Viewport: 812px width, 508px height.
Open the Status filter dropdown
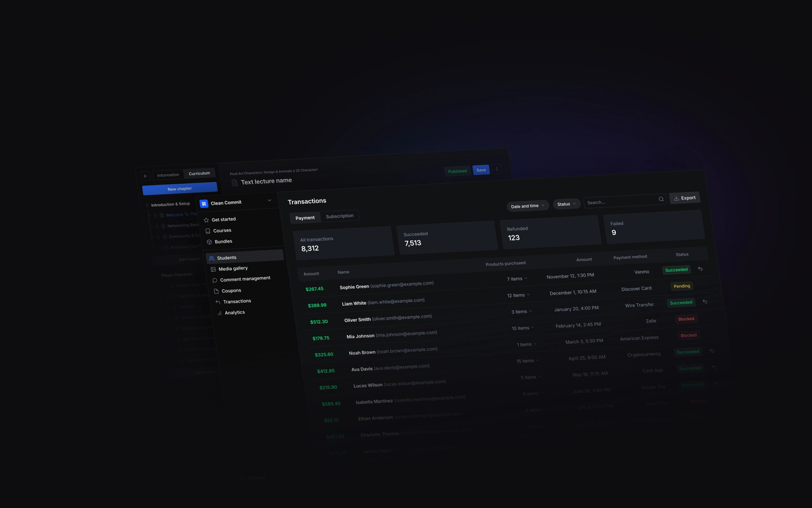pos(566,204)
